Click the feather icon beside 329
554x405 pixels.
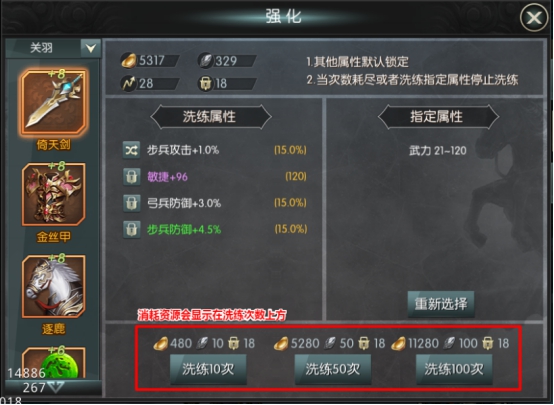(x=205, y=60)
